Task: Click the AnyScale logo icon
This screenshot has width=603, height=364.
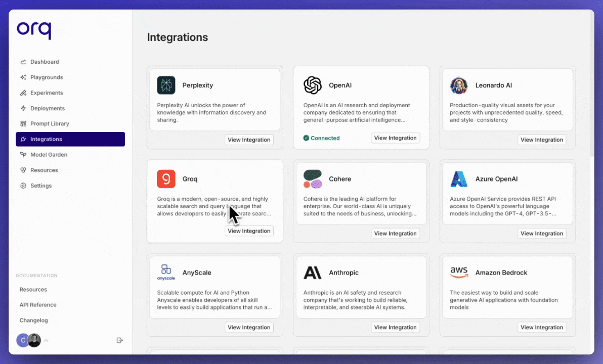Action: tap(166, 272)
